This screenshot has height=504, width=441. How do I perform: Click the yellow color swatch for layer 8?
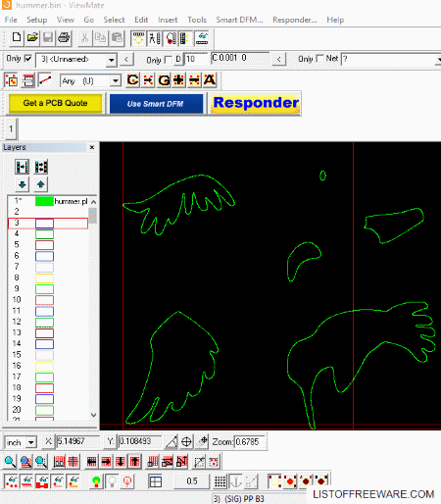pyautogui.click(x=44, y=278)
